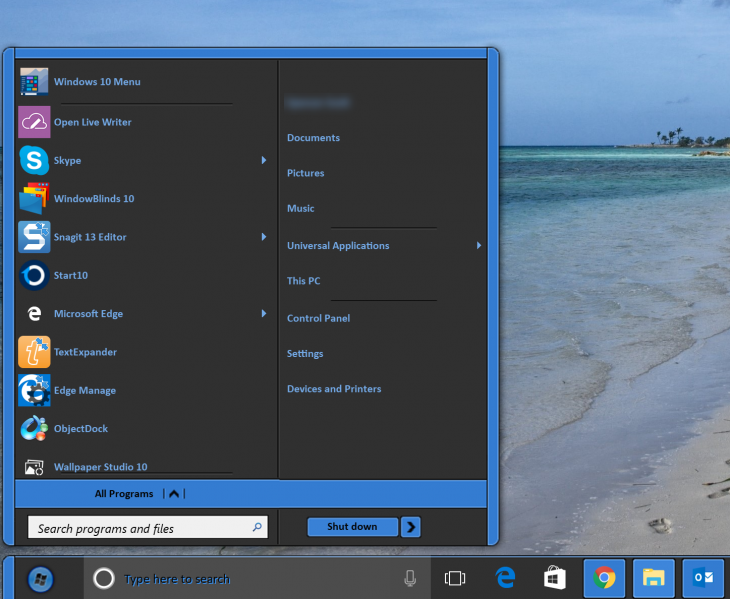
Task: Click the microphone icon in search bar
Action: click(410, 578)
